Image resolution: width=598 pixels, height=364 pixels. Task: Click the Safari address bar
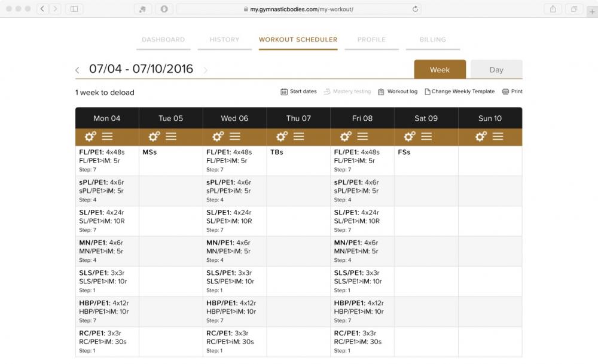[x=298, y=9]
